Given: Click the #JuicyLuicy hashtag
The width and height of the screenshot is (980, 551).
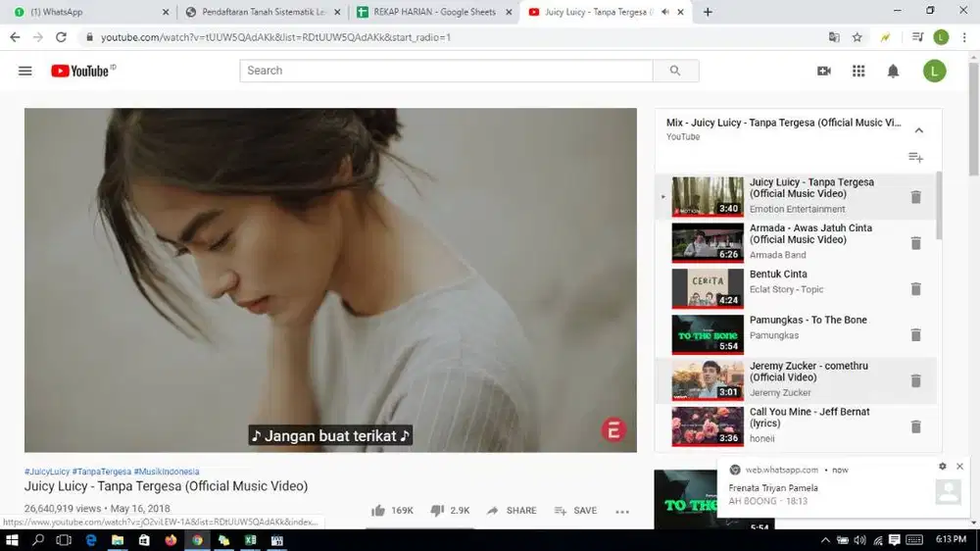Looking at the screenshot, I should (x=47, y=472).
